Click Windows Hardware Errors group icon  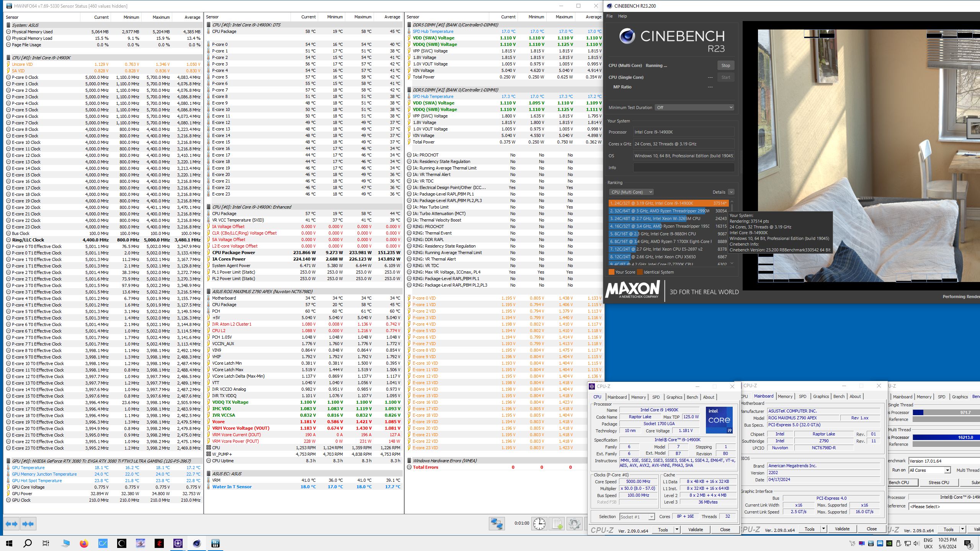click(409, 461)
